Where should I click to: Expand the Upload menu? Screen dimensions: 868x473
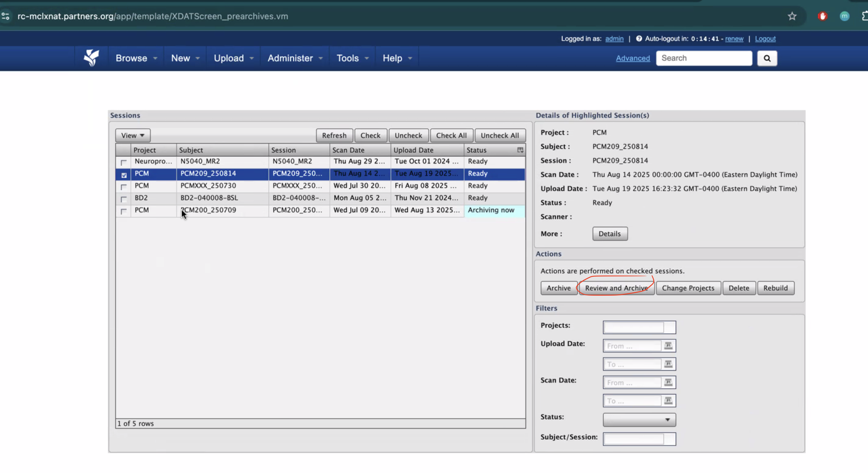(234, 58)
